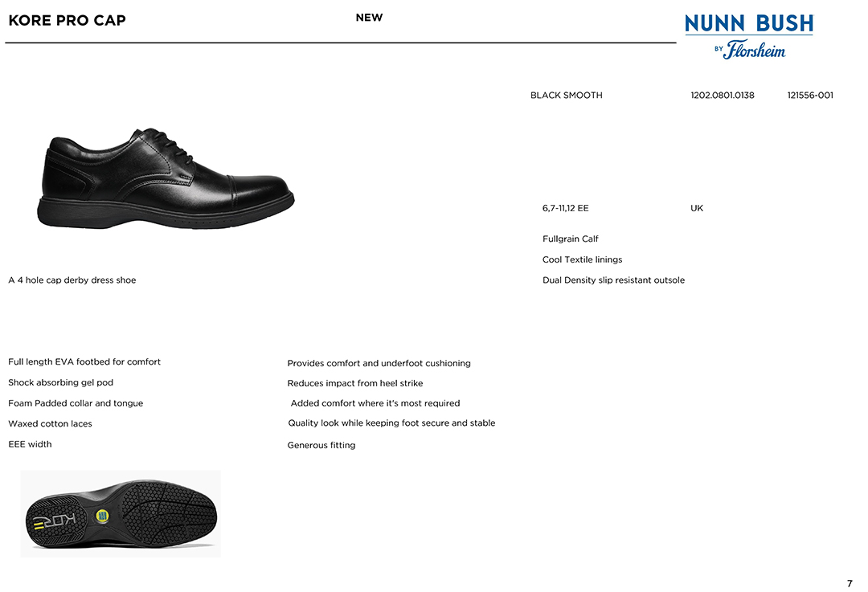Screen dimensions: 868x592
Task: Click Dual Density slip resistant outsole
Action: (613, 280)
